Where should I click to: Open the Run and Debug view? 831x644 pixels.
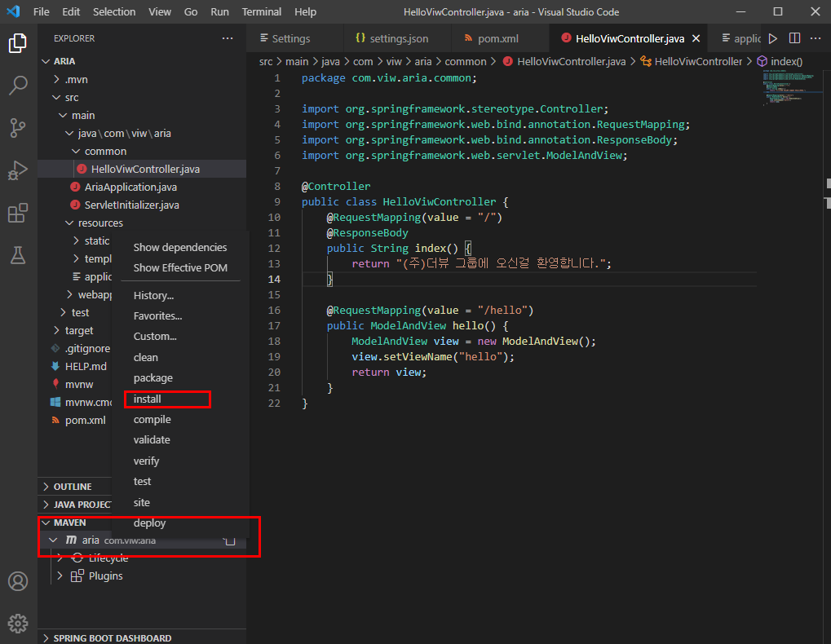(x=18, y=170)
